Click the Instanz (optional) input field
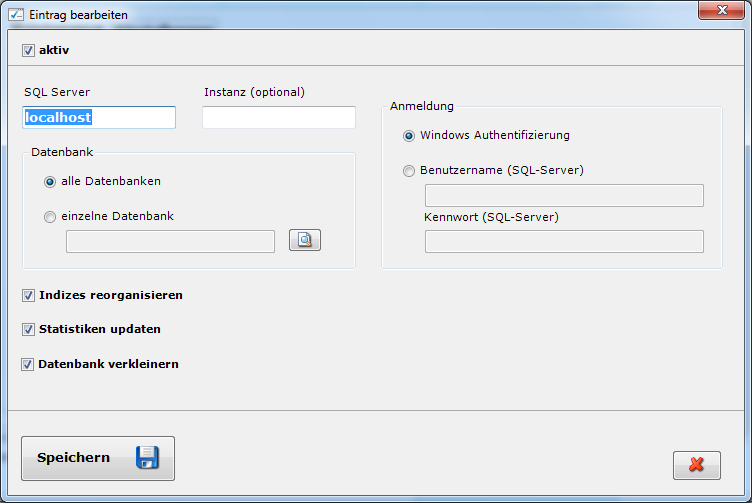Image resolution: width=752 pixels, height=503 pixels. point(279,117)
